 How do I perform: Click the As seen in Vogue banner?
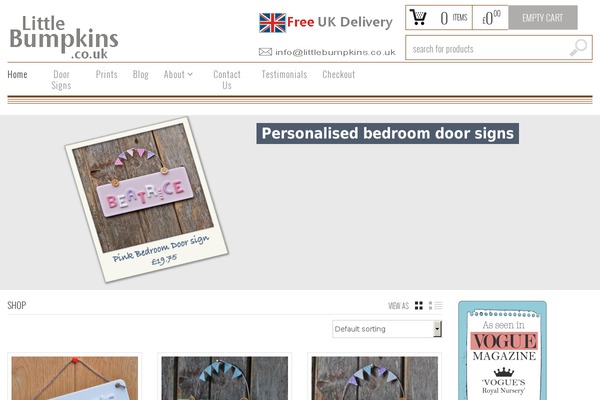502,350
